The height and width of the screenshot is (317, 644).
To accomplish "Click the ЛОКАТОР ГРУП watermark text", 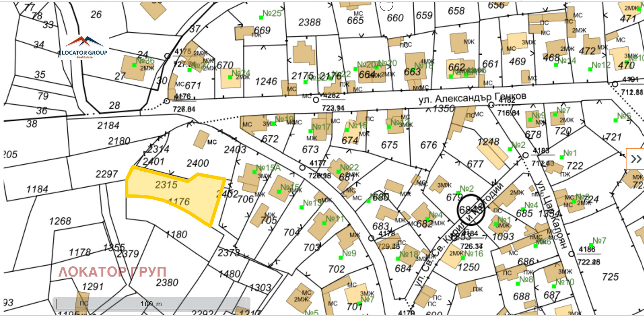I will pos(113,272).
